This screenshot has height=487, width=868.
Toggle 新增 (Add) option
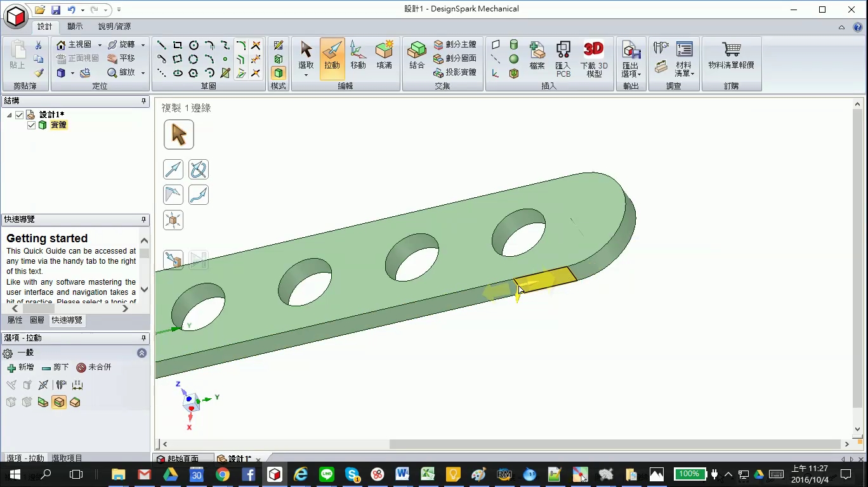point(20,368)
